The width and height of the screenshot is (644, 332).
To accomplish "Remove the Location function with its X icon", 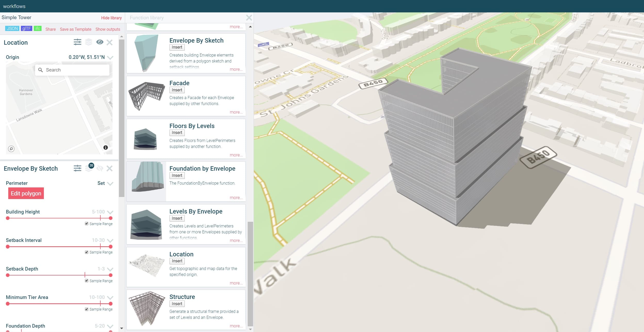I will [x=109, y=42].
